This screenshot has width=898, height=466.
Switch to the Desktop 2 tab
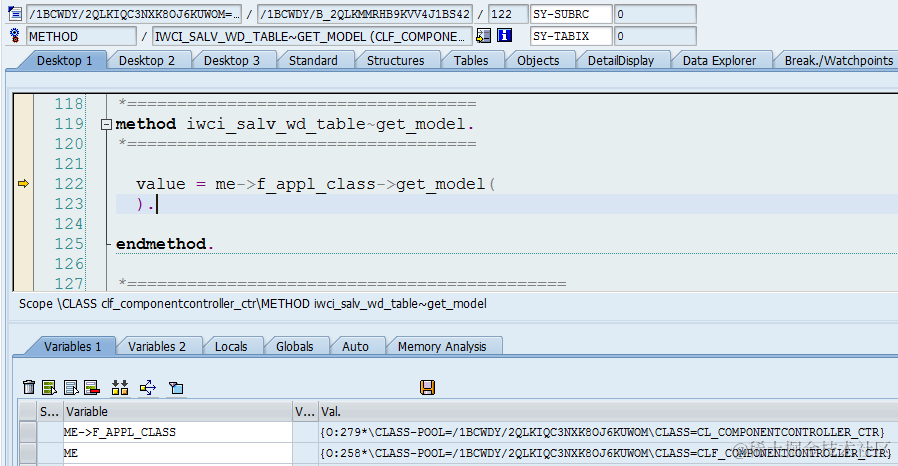(x=147, y=61)
